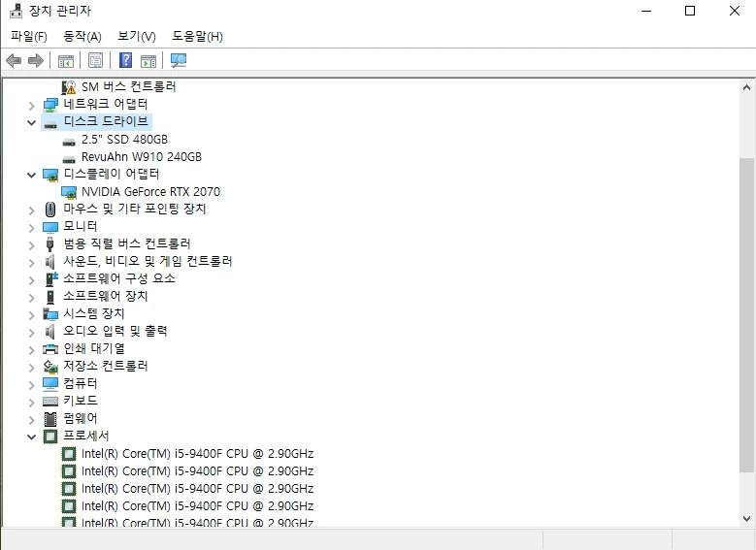756x550 pixels.
Task: Open the 도움말(H) menu
Action: (197, 36)
